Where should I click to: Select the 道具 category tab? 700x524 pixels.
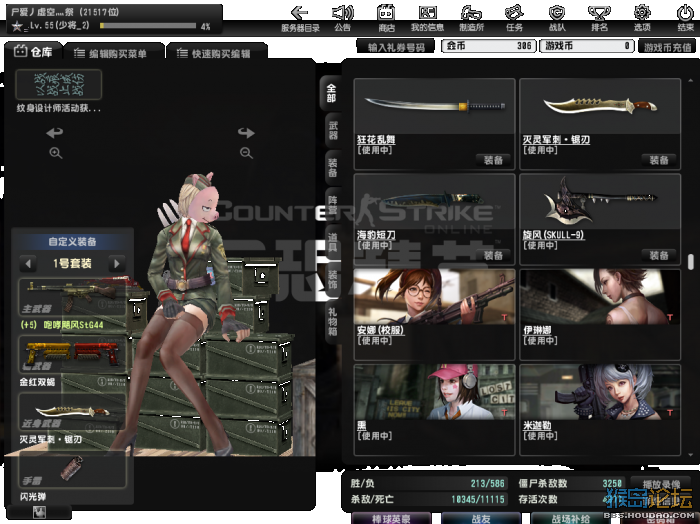(x=333, y=242)
